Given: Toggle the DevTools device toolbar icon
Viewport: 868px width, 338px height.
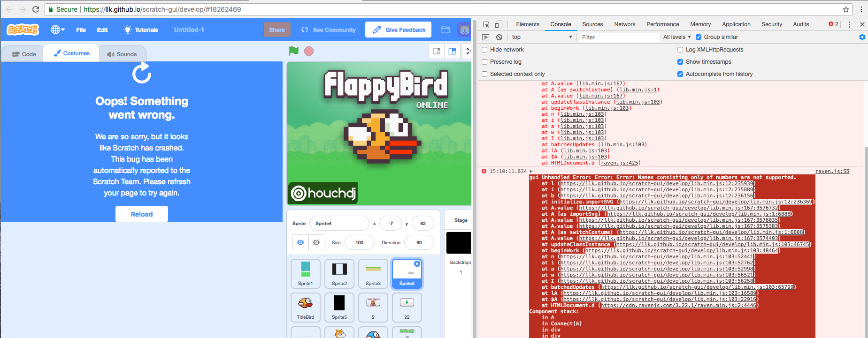Looking at the screenshot, I should coord(499,24).
